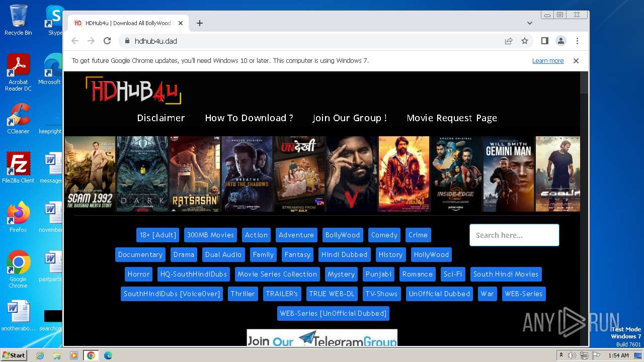Open Recycle Bin desktop icon
644x362 pixels.
[x=18, y=20]
